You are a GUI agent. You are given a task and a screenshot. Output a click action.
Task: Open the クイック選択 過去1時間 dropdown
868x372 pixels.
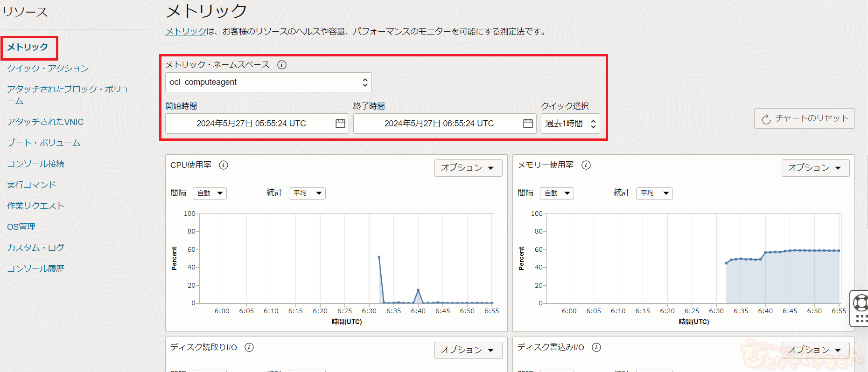(x=570, y=124)
